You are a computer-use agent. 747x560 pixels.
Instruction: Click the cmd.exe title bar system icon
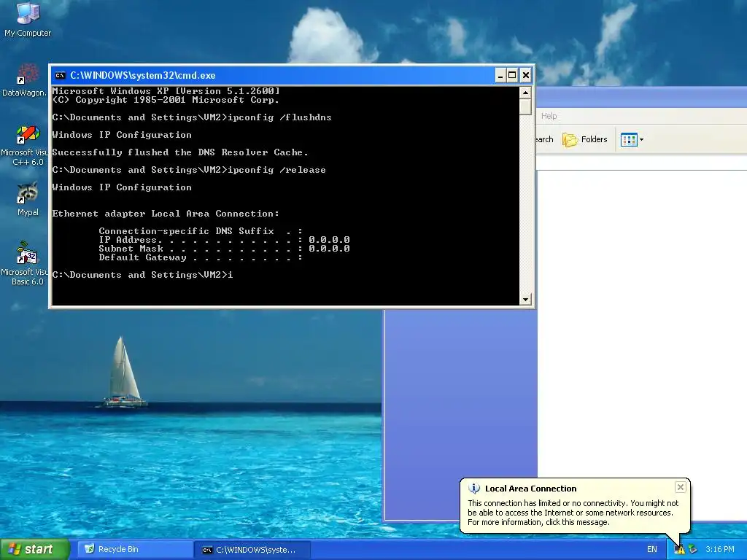coord(60,75)
